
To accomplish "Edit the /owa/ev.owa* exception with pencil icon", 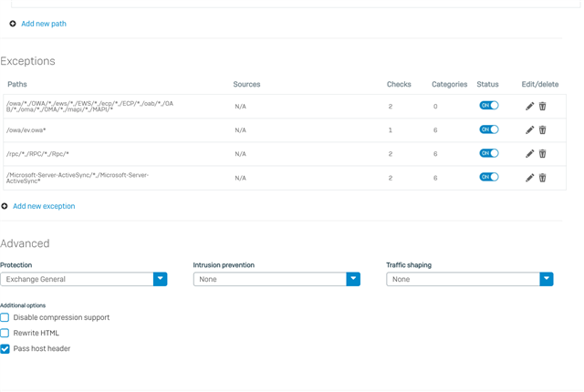I will 529,130.
